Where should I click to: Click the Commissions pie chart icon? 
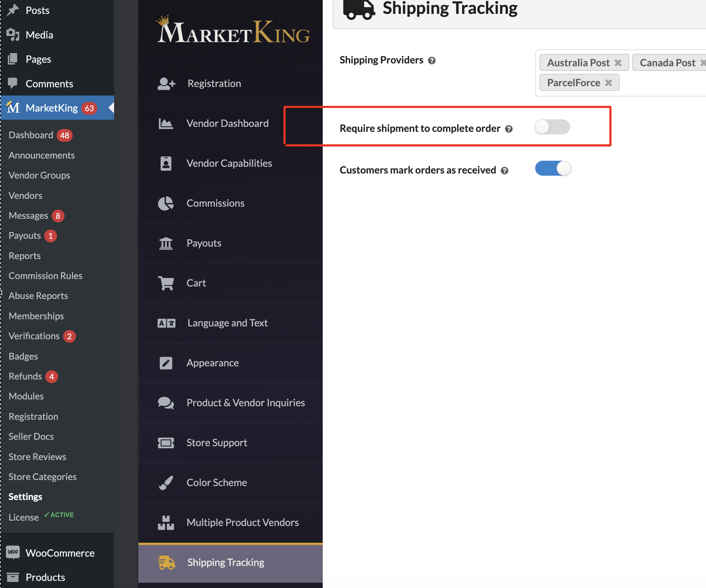pyautogui.click(x=166, y=203)
